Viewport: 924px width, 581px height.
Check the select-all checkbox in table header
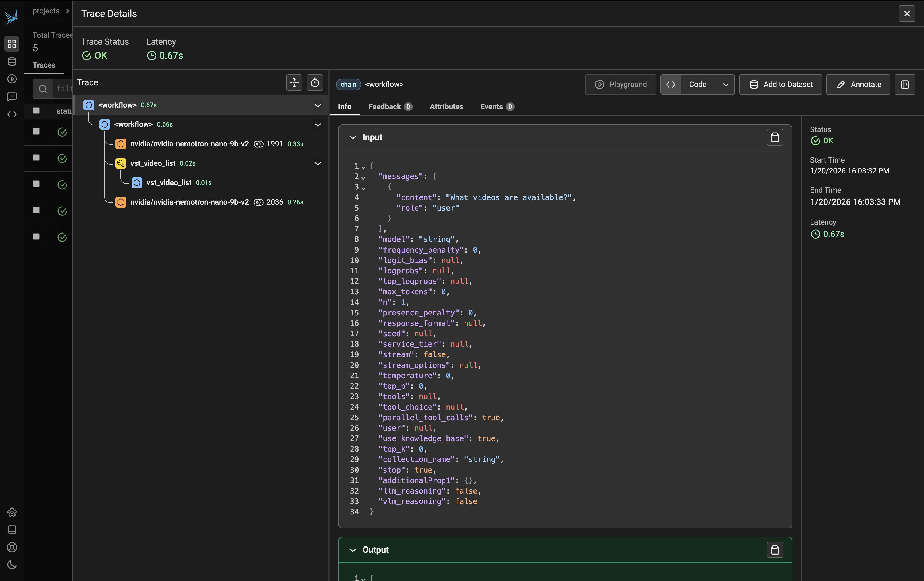(x=36, y=110)
